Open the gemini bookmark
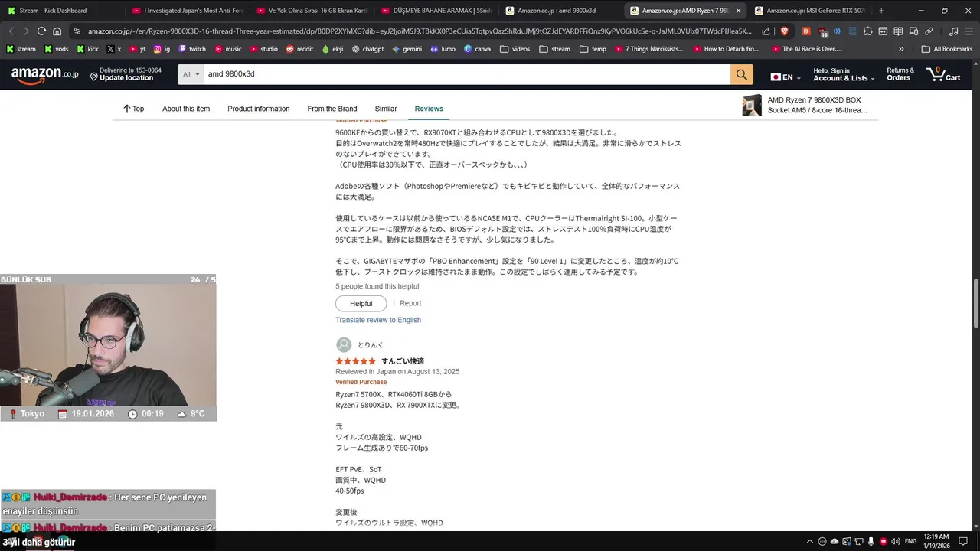Image resolution: width=980 pixels, height=551 pixels. click(x=407, y=49)
